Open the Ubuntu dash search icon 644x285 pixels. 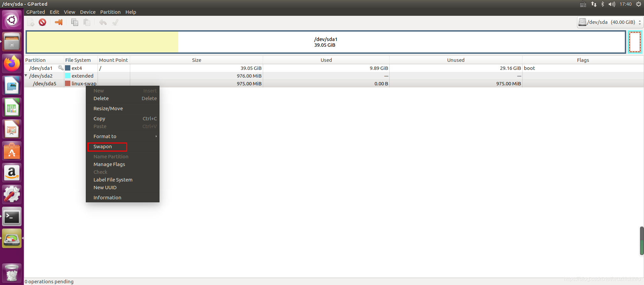click(12, 20)
